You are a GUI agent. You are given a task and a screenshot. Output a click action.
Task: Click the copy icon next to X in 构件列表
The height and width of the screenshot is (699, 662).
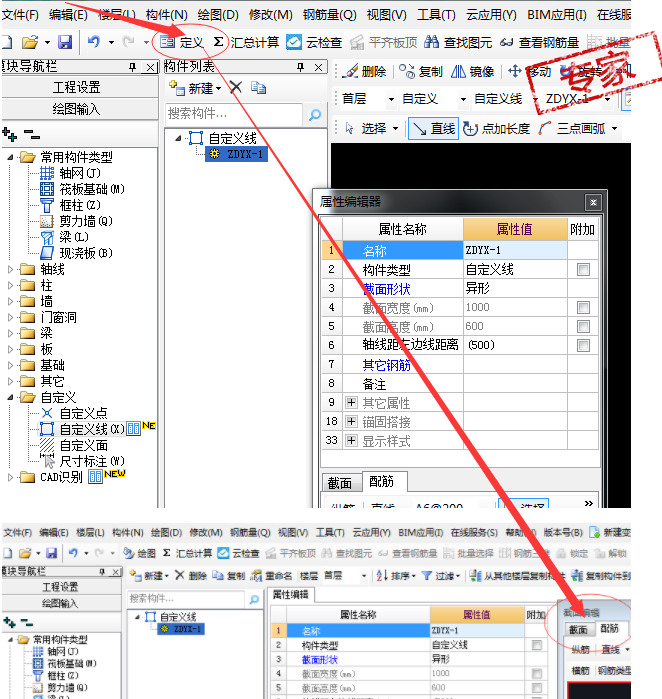point(258,88)
